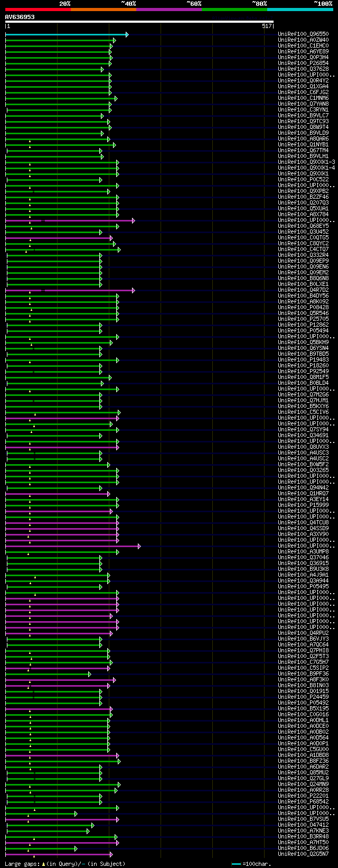338x868 pixels.
Task: Select hit label UniRef100_P24459
Action: [x=303, y=697]
